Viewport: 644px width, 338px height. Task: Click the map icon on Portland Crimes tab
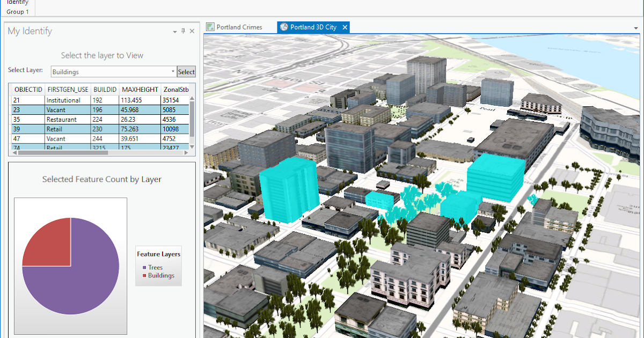coord(210,27)
